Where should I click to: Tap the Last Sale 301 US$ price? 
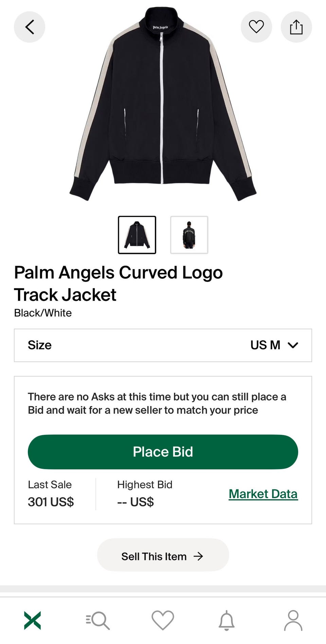[x=51, y=502]
